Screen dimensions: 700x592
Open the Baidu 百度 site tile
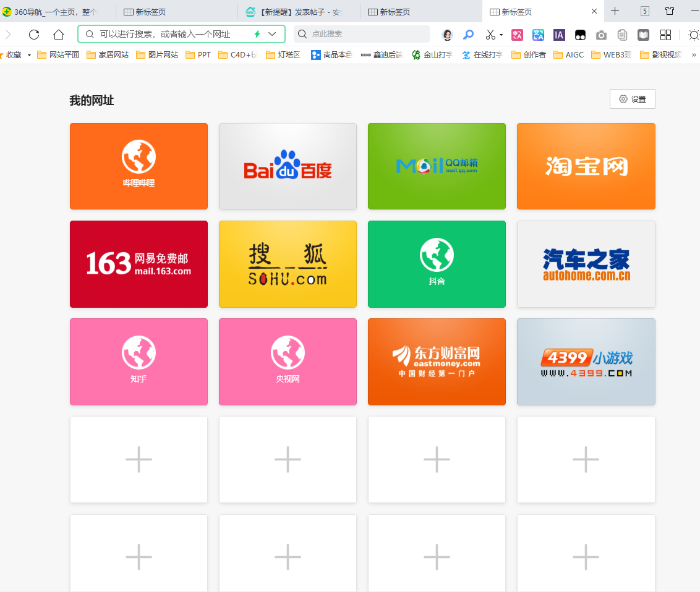[288, 166]
